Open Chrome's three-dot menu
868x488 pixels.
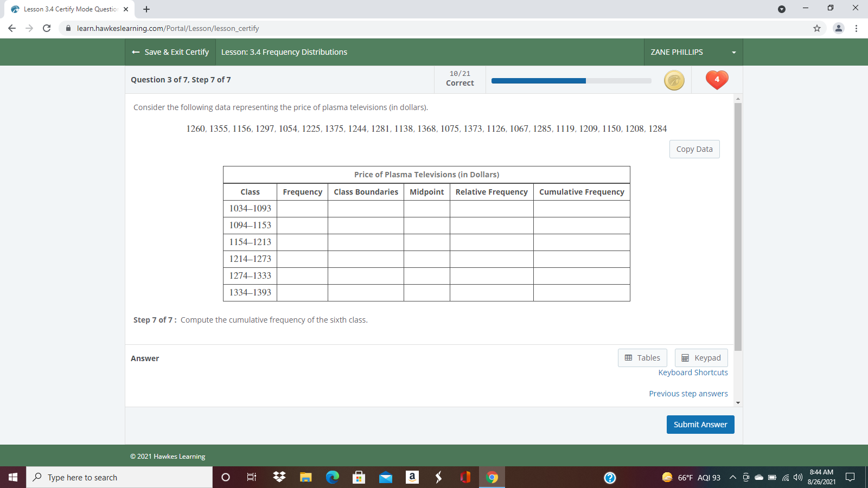point(857,28)
